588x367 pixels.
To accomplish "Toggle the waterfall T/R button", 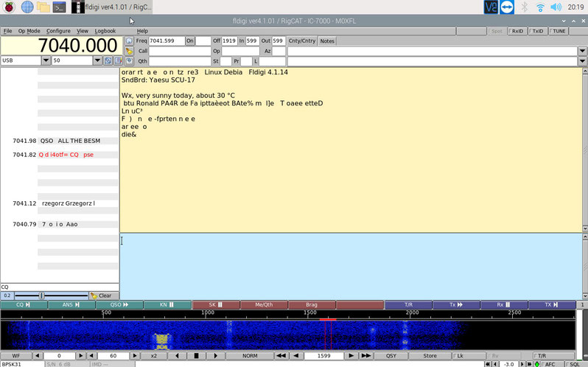I will (x=553, y=356).
